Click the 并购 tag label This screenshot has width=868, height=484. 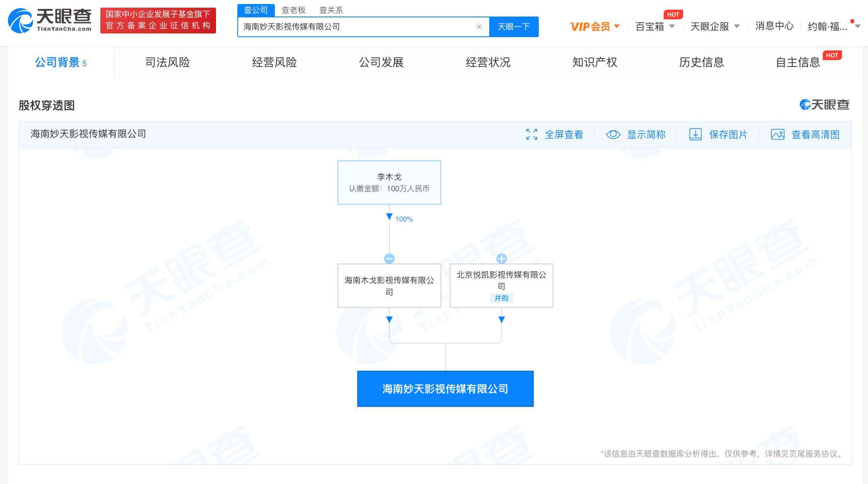point(501,298)
